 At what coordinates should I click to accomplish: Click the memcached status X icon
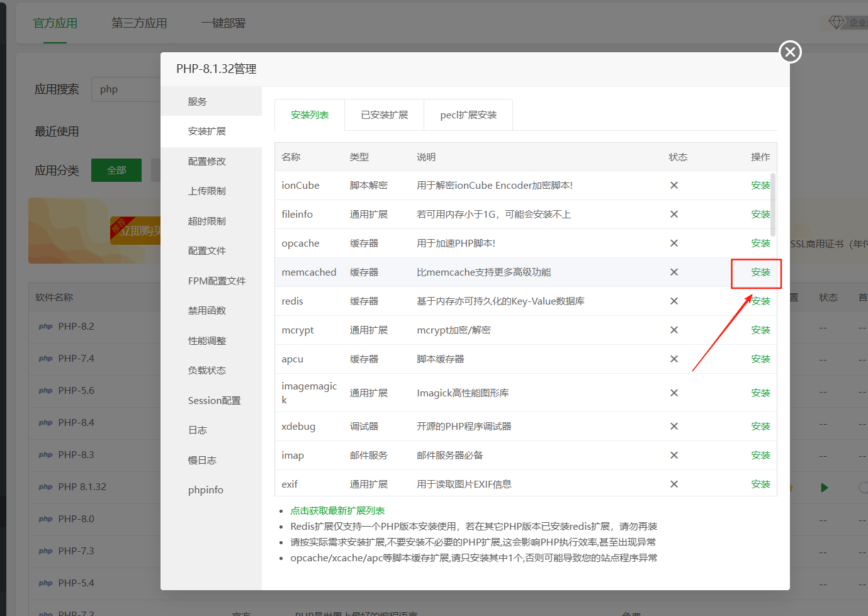pyautogui.click(x=674, y=272)
